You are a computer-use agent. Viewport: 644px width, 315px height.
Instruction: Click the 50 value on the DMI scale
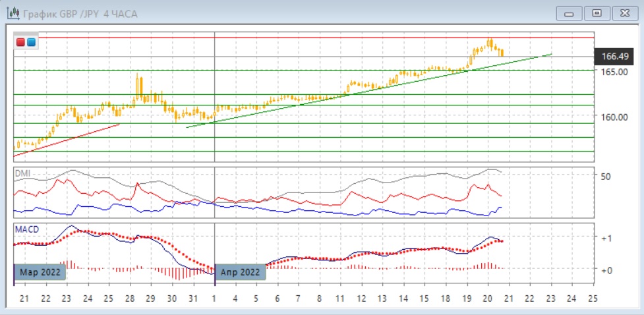click(606, 177)
